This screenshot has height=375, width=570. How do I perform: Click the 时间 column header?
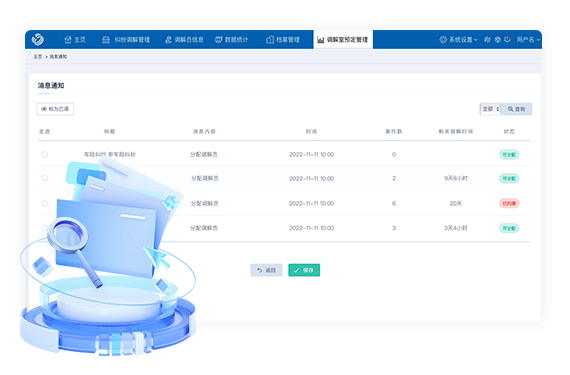311,132
